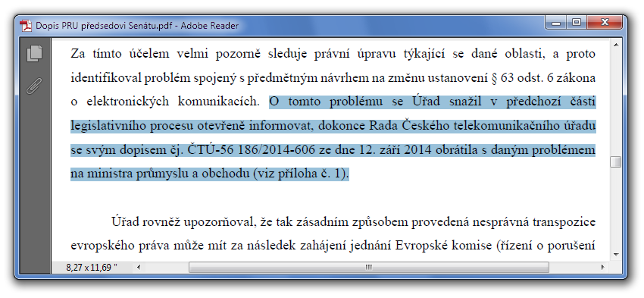
Task: Click the vertical scrollbar track below the thumb
Action: tap(616, 209)
